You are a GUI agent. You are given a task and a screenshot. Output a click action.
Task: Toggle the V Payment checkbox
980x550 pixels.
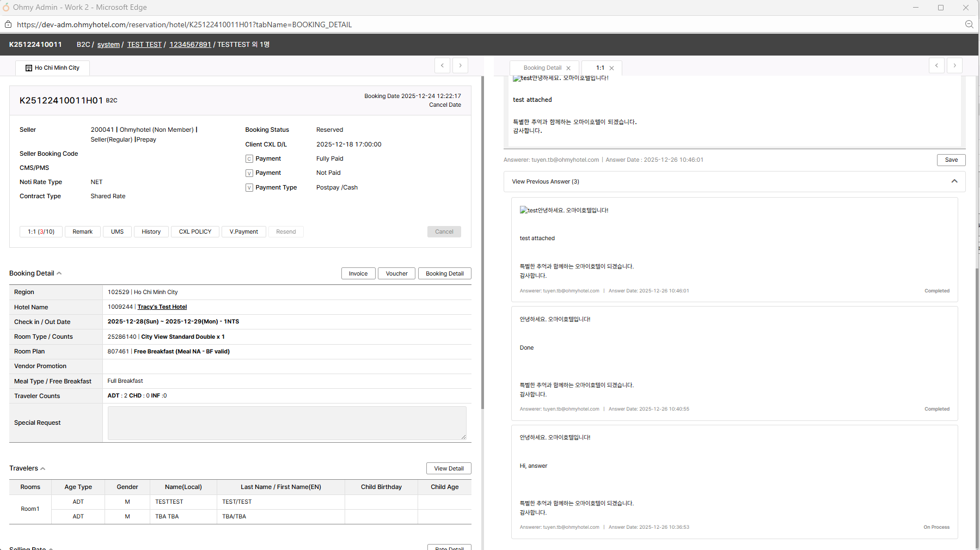(x=249, y=173)
